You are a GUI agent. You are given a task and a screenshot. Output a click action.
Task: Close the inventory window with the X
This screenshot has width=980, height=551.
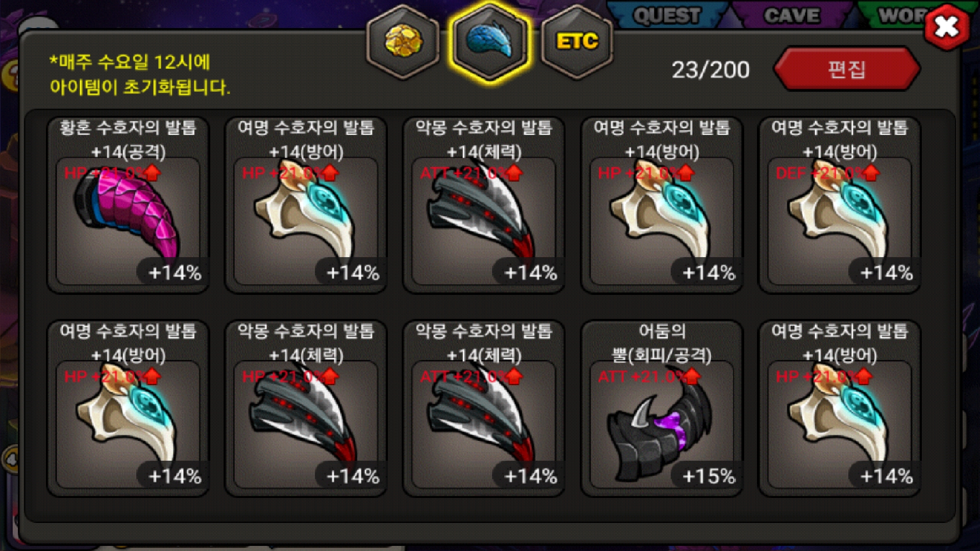pos(947,27)
